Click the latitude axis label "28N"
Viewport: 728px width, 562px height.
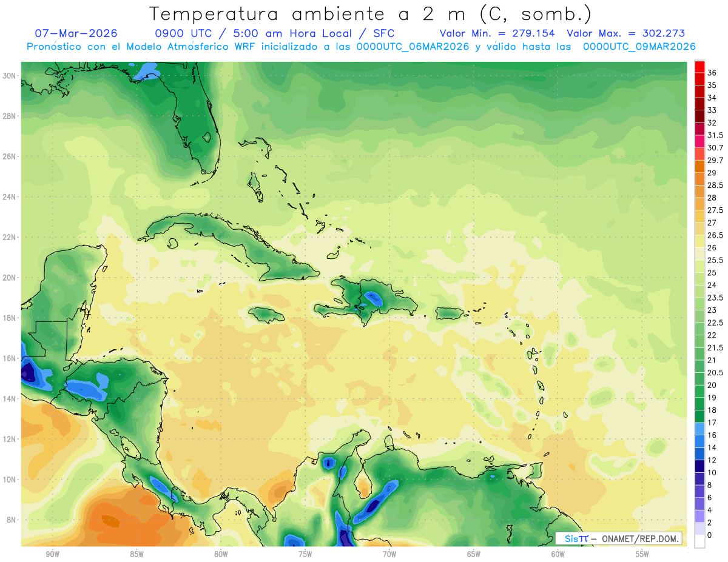[9, 116]
